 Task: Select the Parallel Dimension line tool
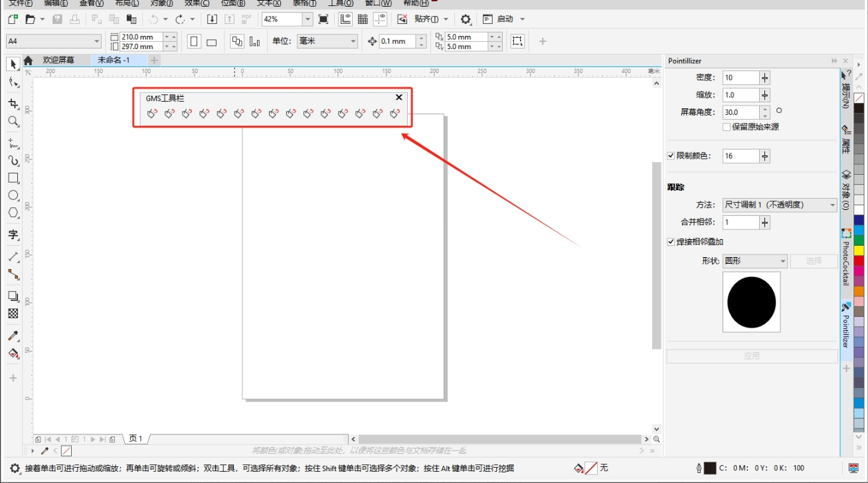coord(13,256)
